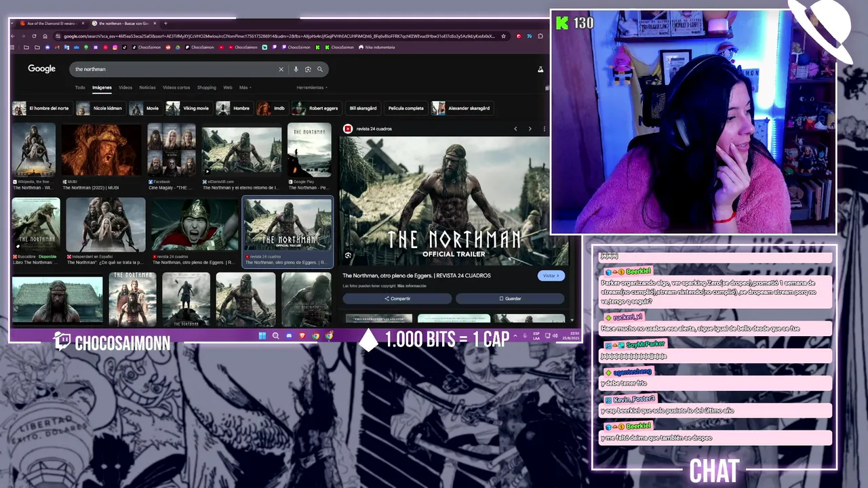Open the Instagram bookmark icon

tap(115, 47)
